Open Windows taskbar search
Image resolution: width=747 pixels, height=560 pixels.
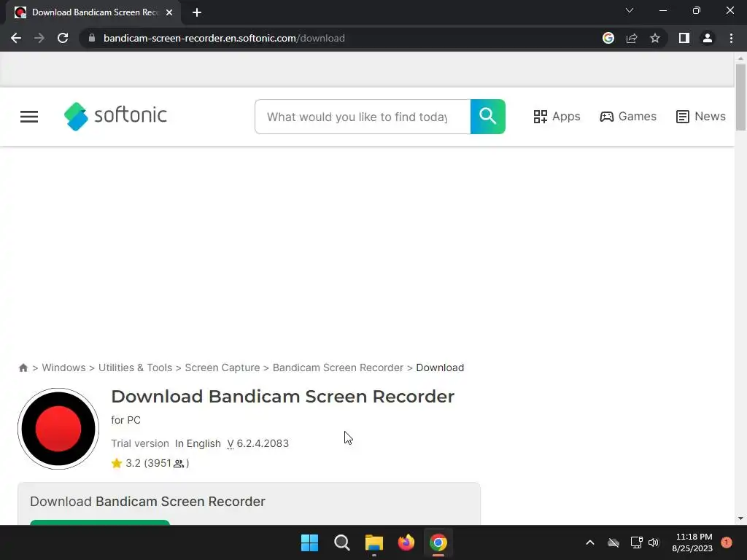click(342, 542)
